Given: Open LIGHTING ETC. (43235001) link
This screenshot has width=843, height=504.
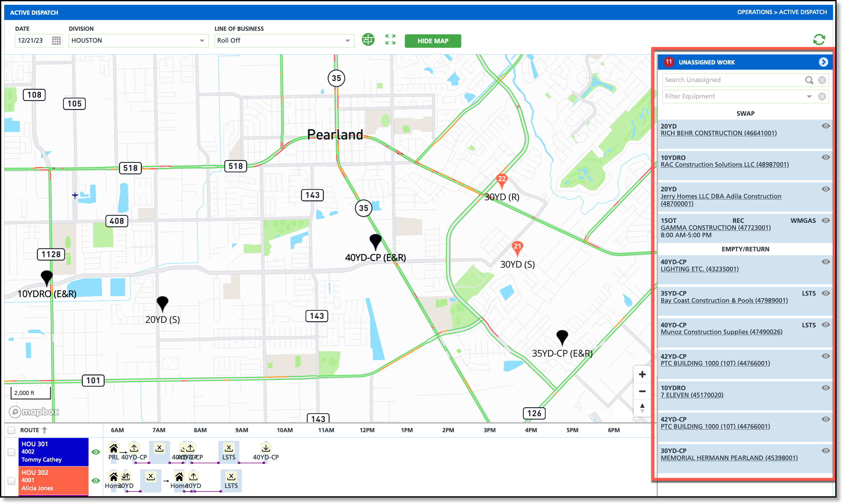Looking at the screenshot, I should coord(699,269).
